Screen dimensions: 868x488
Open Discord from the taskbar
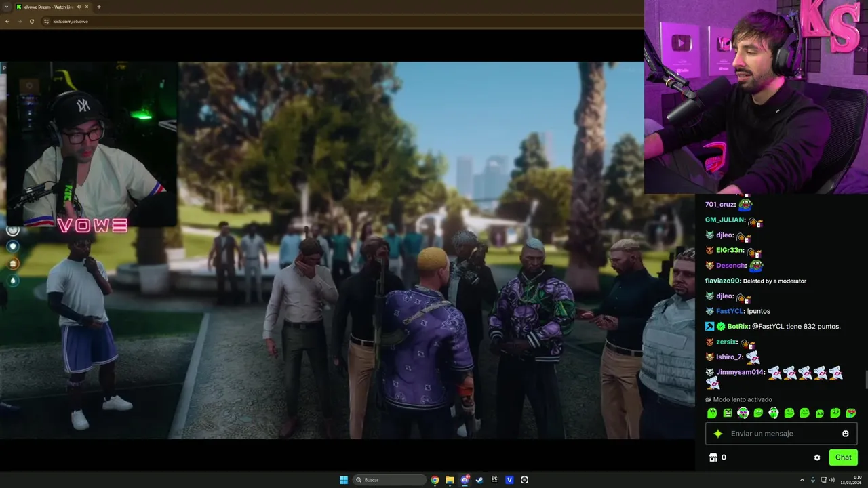point(465,480)
